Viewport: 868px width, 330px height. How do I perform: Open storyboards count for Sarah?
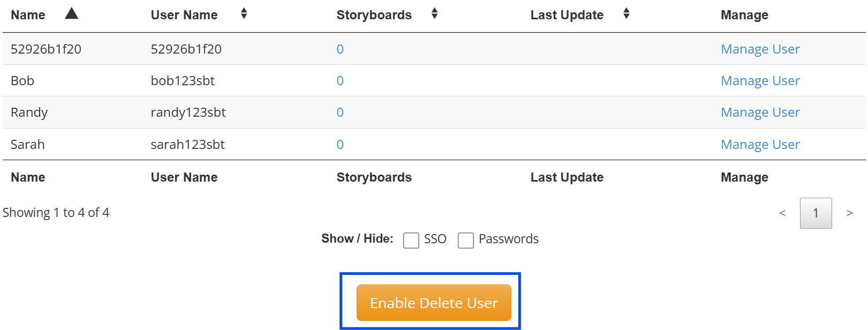coord(340,145)
